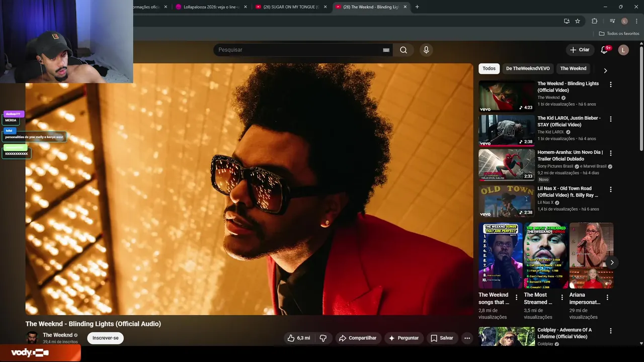The width and height of the screenshot is (644, 362).
Task: Close the SUGAR ON MY TONGUE tab
Action: tap(325, 7)
